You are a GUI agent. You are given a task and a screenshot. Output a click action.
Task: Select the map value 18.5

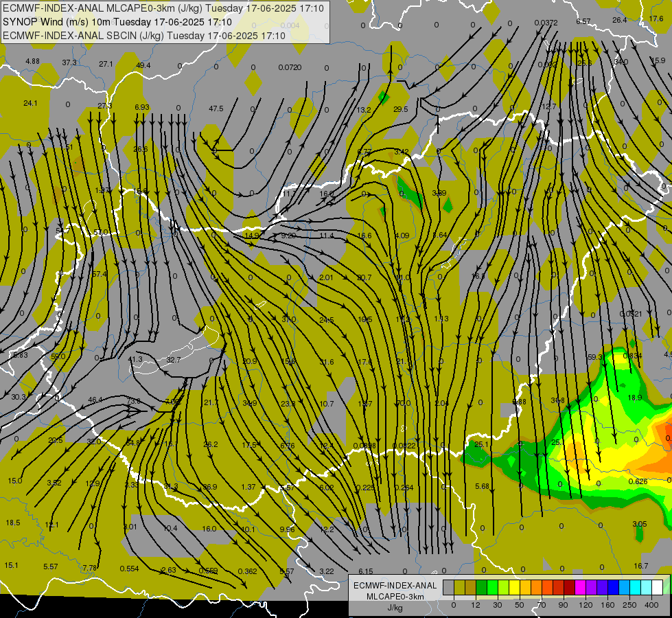pyautogui.click(x=13, y=523)
